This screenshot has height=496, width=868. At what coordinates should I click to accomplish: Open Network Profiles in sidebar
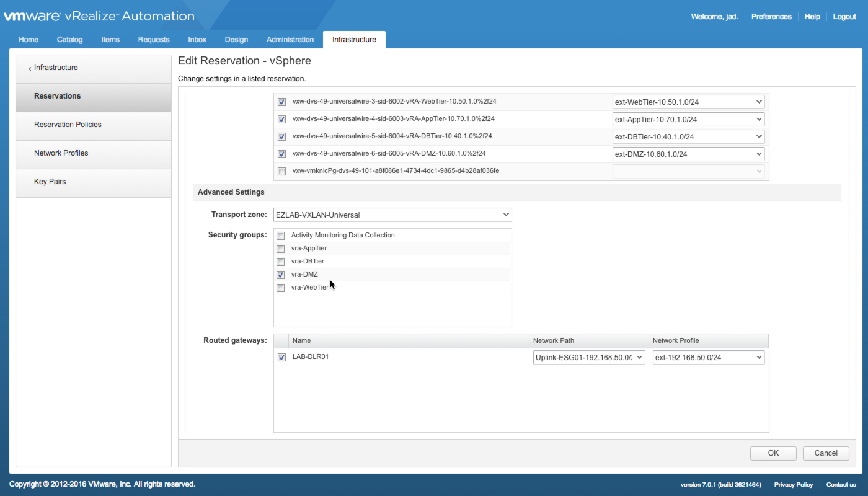point(94,154)
